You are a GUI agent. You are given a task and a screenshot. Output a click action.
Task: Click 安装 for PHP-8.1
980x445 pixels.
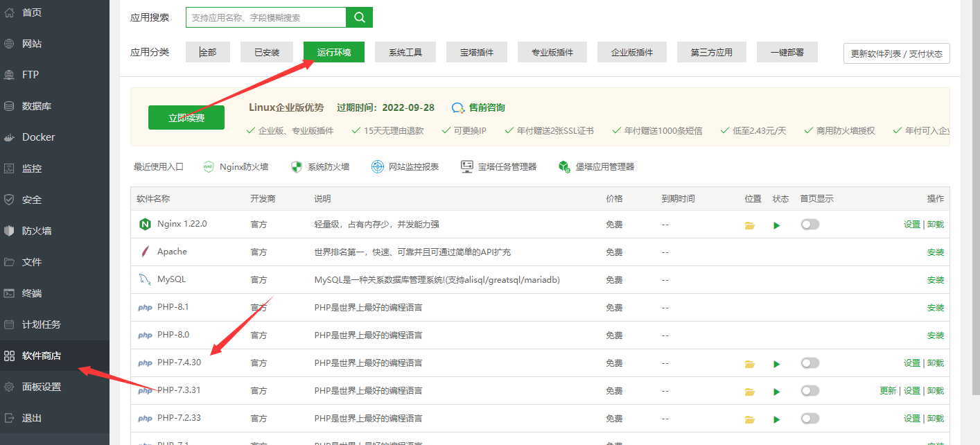click(936, 308)
